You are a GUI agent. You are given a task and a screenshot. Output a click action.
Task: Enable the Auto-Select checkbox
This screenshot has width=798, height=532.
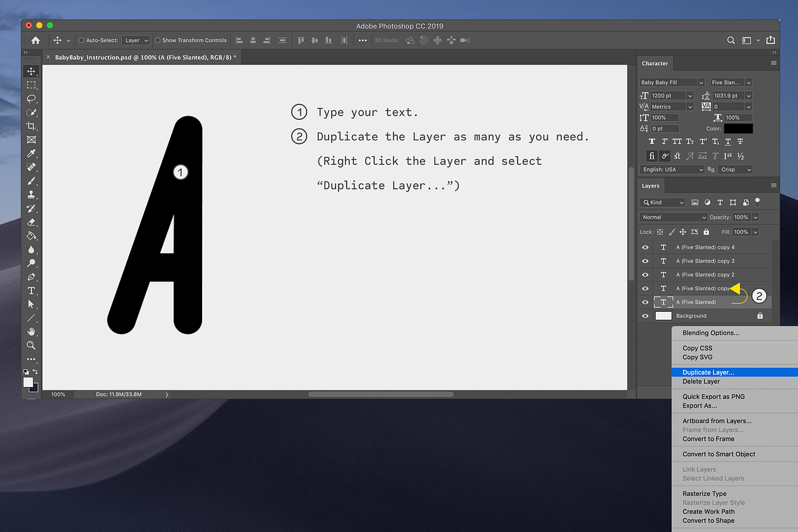pyautogui.click(x=81, y=41)
